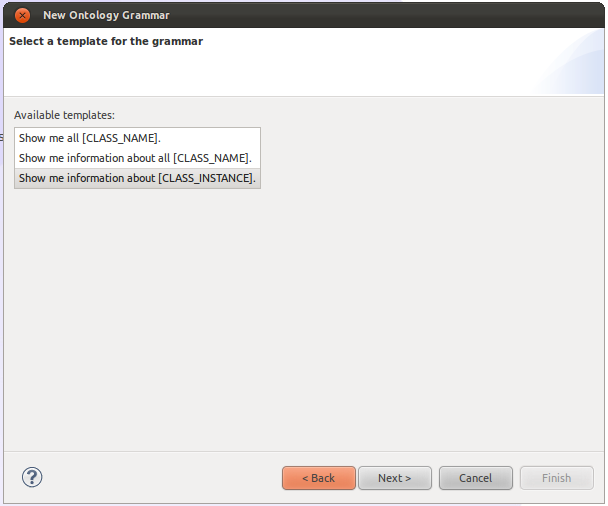Click the separator line above the wizard buttons
Image resolution: width=608 pixels, height=506 pixels.
(x=300, y=450)
